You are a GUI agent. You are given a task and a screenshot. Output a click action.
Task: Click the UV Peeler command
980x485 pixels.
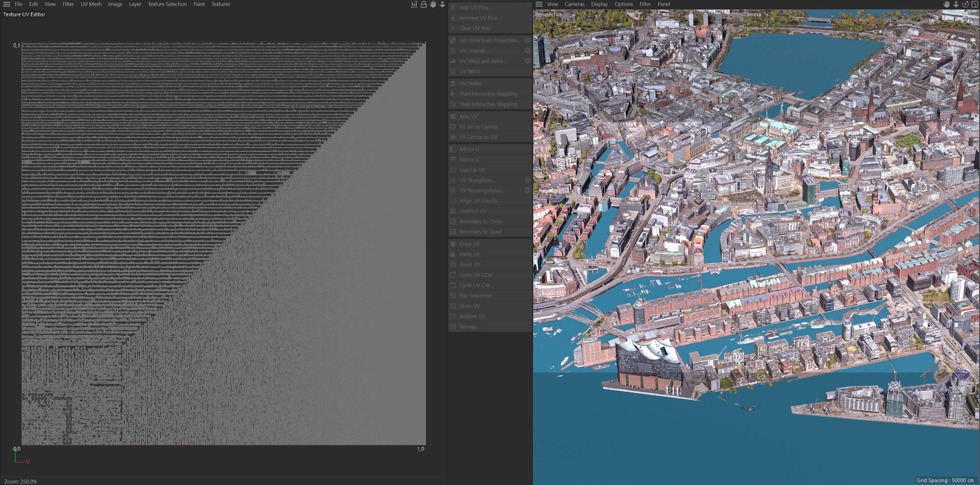point(490,83)
